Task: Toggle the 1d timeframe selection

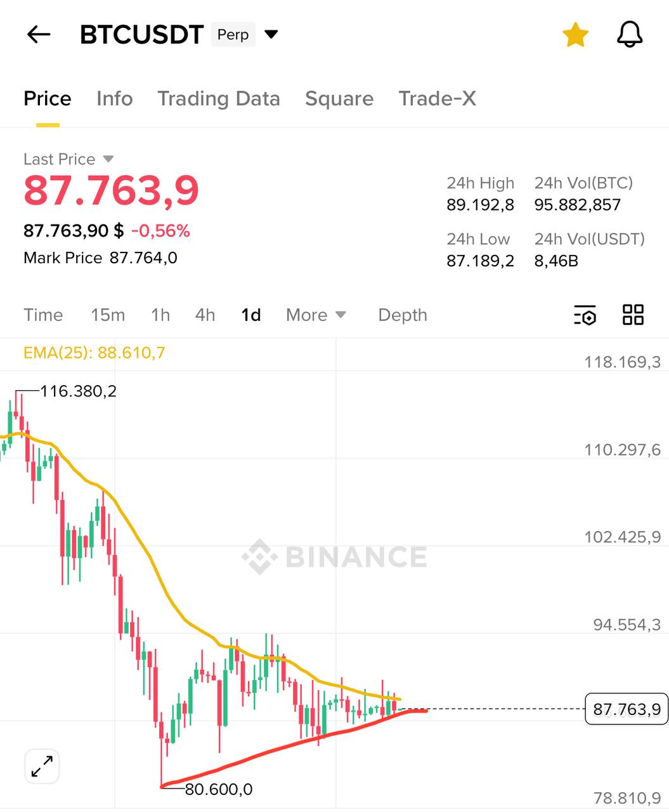Action: pos(250,315)
